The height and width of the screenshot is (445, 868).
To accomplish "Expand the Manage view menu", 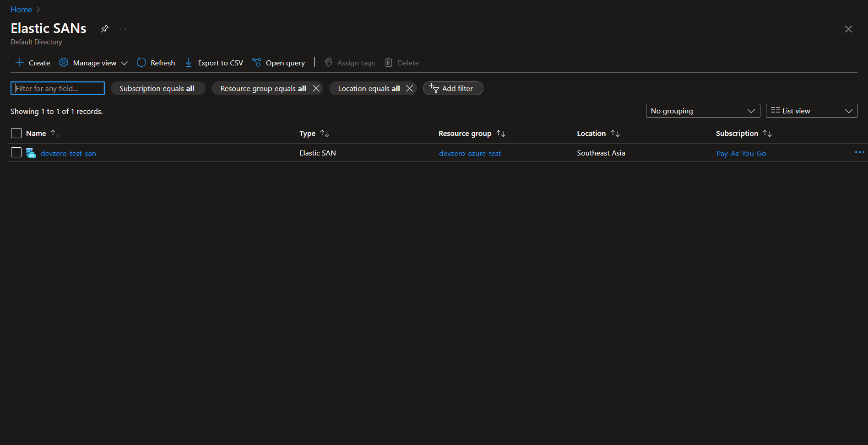I will click(x=93, y=62).
